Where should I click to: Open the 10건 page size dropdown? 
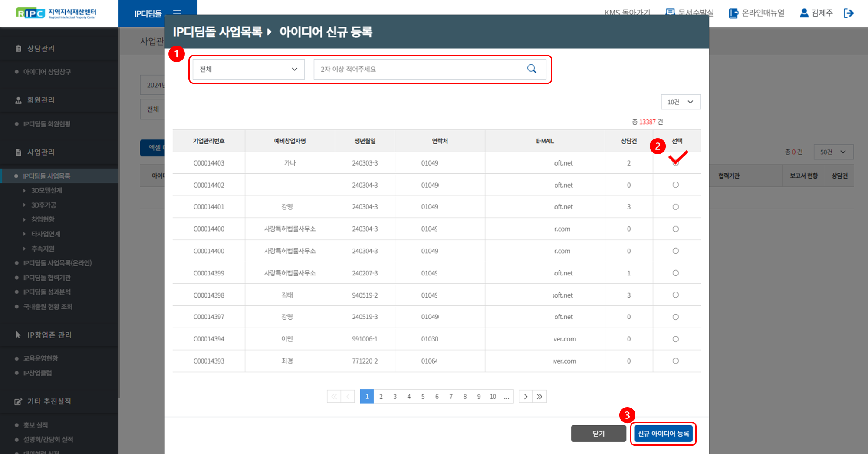[x=681, y=102]
